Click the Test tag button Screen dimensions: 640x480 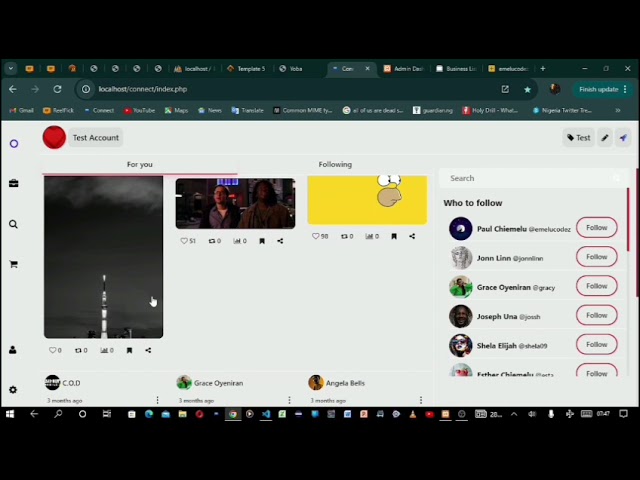pyautogui.click(x=578, y=138)
